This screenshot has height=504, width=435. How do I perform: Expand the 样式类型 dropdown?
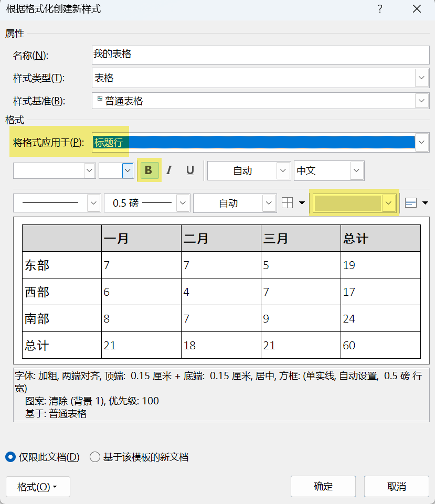(x=421, y=78)
